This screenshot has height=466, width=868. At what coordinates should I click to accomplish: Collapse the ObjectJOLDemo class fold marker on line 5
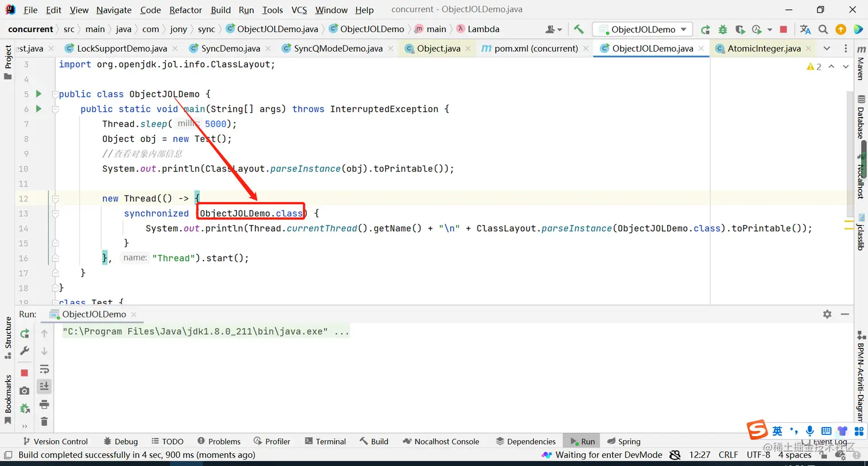pyautogui.click(x=55, y=94)
